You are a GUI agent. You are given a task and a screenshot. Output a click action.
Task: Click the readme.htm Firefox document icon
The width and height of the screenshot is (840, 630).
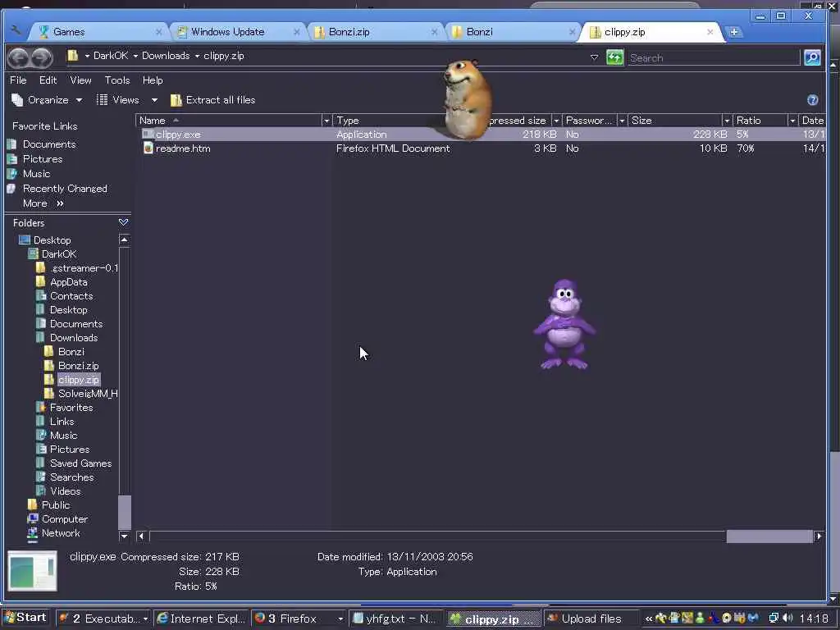(x=148, y=148)
